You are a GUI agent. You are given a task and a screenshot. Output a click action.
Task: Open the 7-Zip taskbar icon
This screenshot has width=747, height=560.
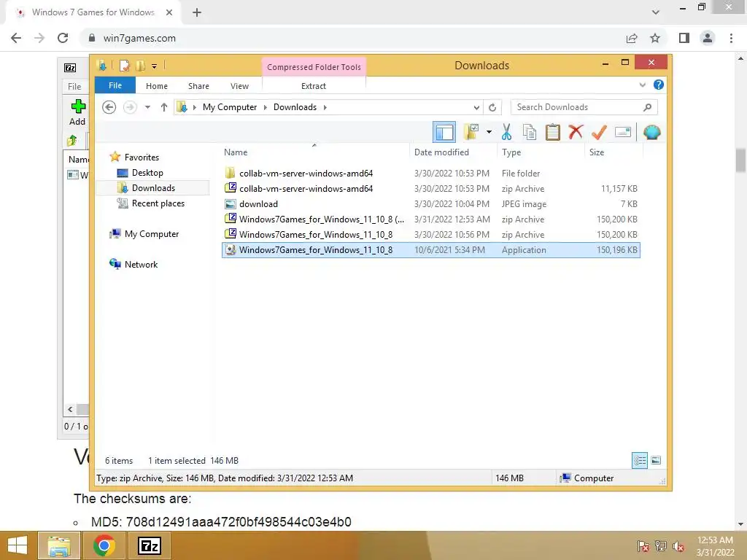(x=150, y=545)
